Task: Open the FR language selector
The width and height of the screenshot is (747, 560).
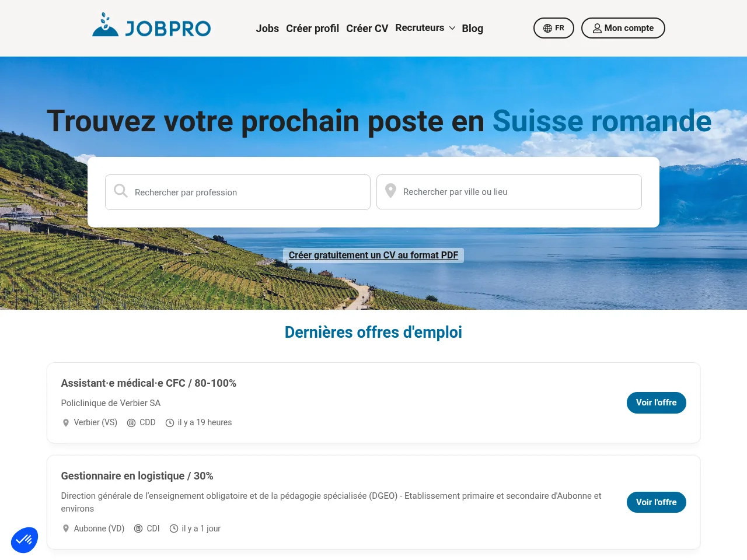Action: click(554, 28)
